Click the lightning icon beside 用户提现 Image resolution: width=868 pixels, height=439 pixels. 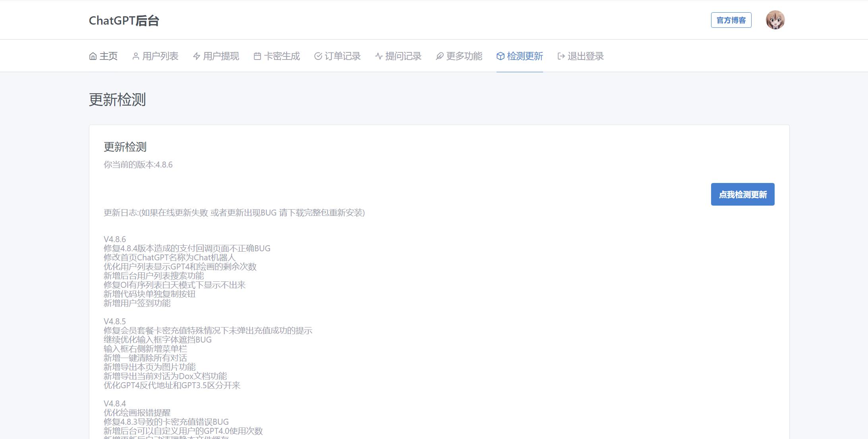tap(197, 56)
